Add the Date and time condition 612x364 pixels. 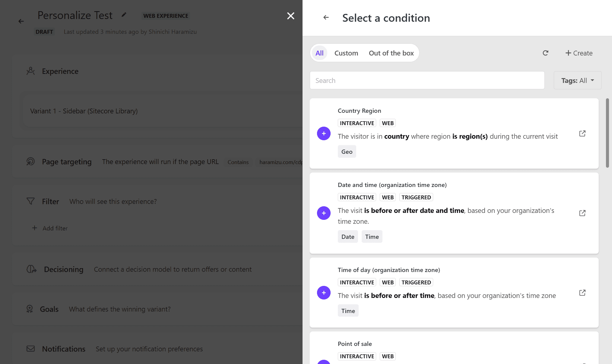point(324,213)
